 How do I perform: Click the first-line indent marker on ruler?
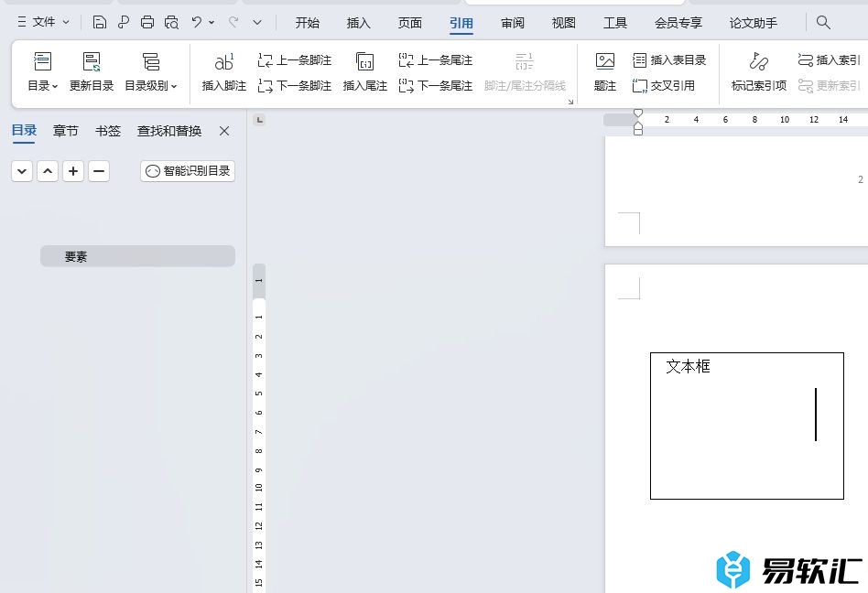coord(637,113)
